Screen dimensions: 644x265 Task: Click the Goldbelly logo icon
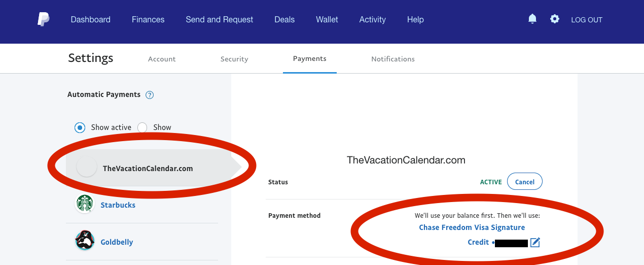tap(85, 241)
